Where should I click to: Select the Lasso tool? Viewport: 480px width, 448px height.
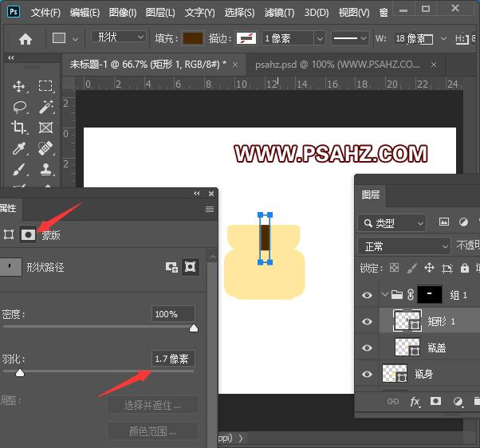click(x=20, y=107)
